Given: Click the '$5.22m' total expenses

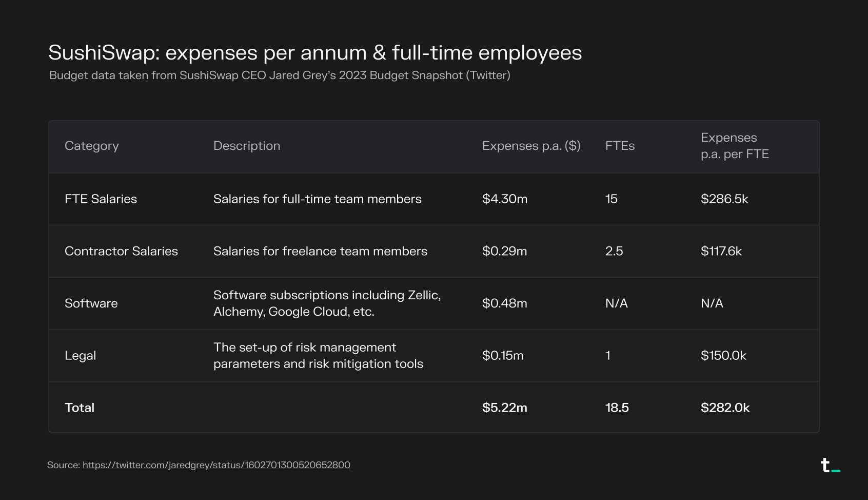Looking at the screenshot, I should [505, 408].
